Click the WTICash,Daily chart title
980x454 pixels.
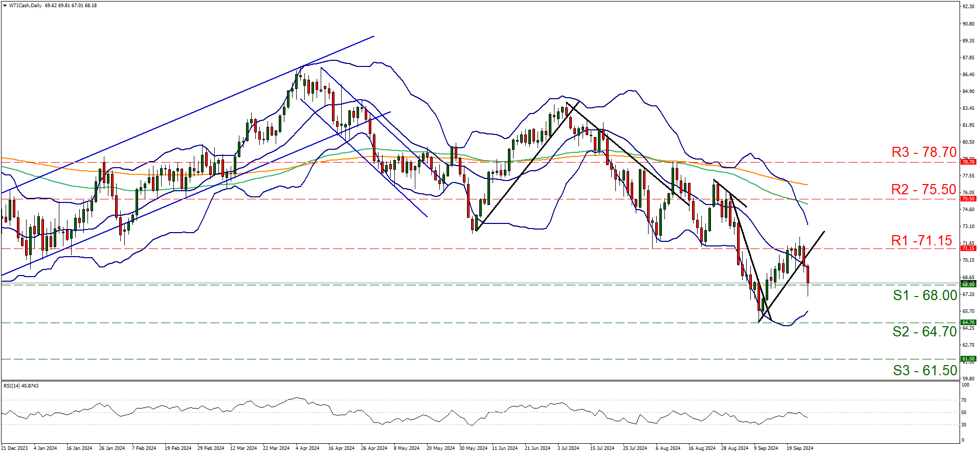click(26, 6)
